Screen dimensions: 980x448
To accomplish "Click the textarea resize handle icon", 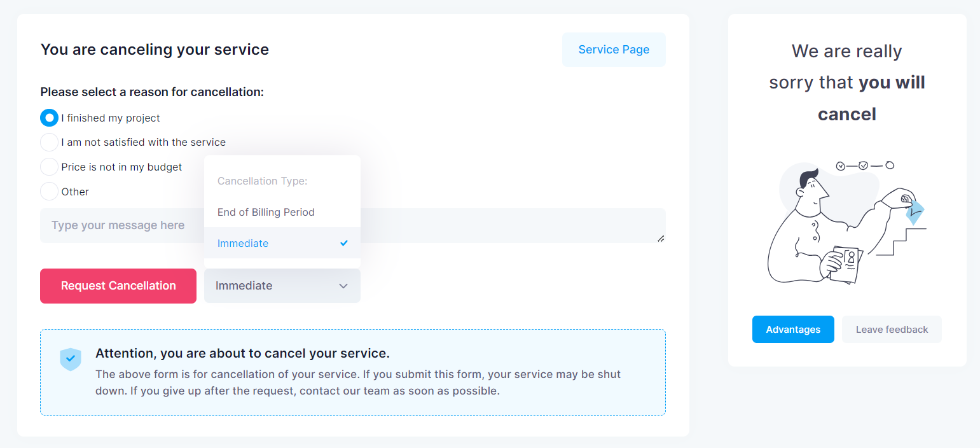I will point(661,238).
